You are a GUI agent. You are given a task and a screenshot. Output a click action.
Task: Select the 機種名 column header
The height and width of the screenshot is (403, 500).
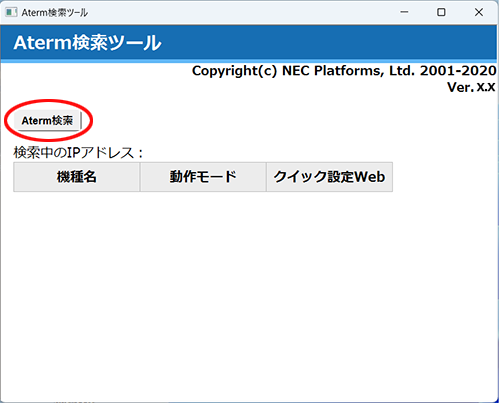pos(77,177)
